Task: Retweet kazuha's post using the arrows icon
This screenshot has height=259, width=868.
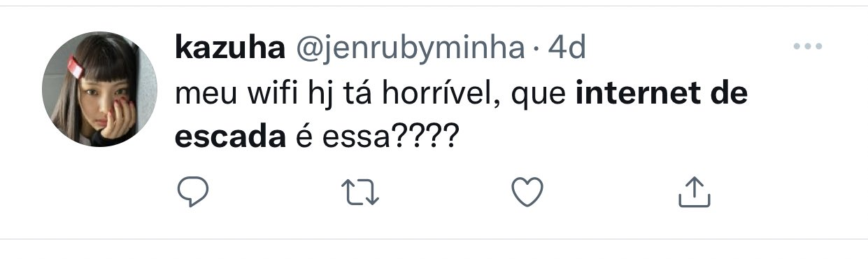Action: click(x=360, y=192)
